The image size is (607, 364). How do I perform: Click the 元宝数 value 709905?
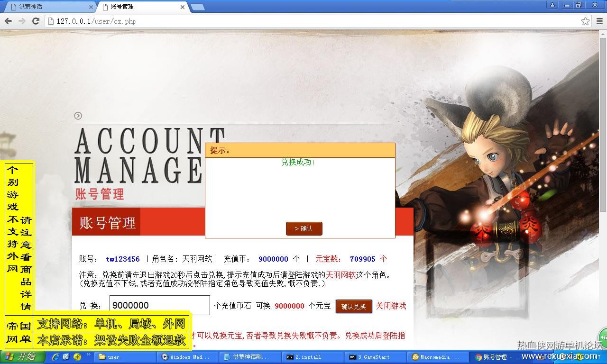click(362, 259)
